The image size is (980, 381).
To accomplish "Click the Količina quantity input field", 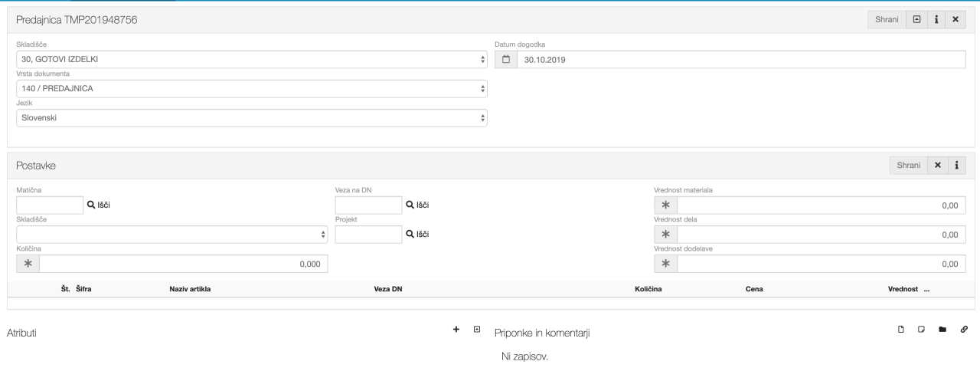I will [x=184, y=264].
